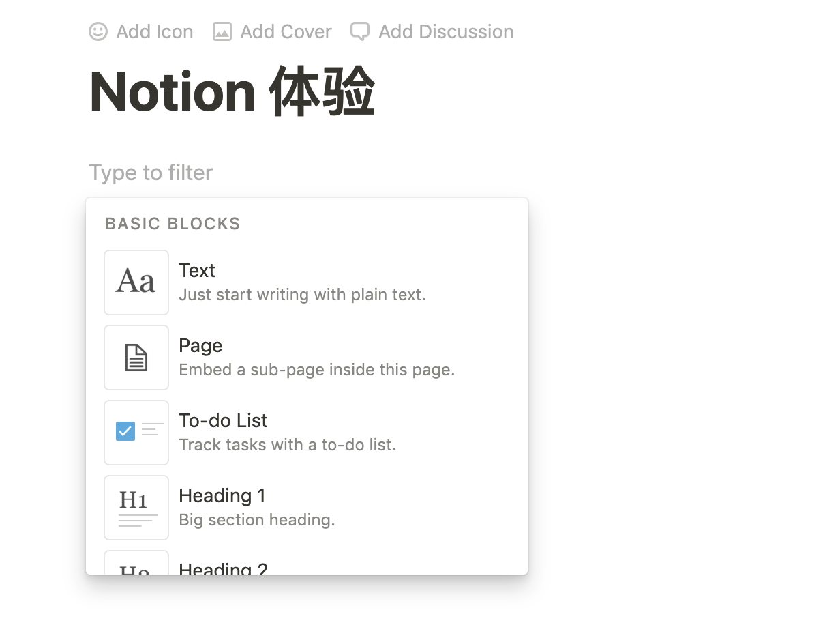This screenshot has height=625, width=840.
Task: Click 'Embed a sub-page inside this page.' description
Action: [x=316, y=370]
